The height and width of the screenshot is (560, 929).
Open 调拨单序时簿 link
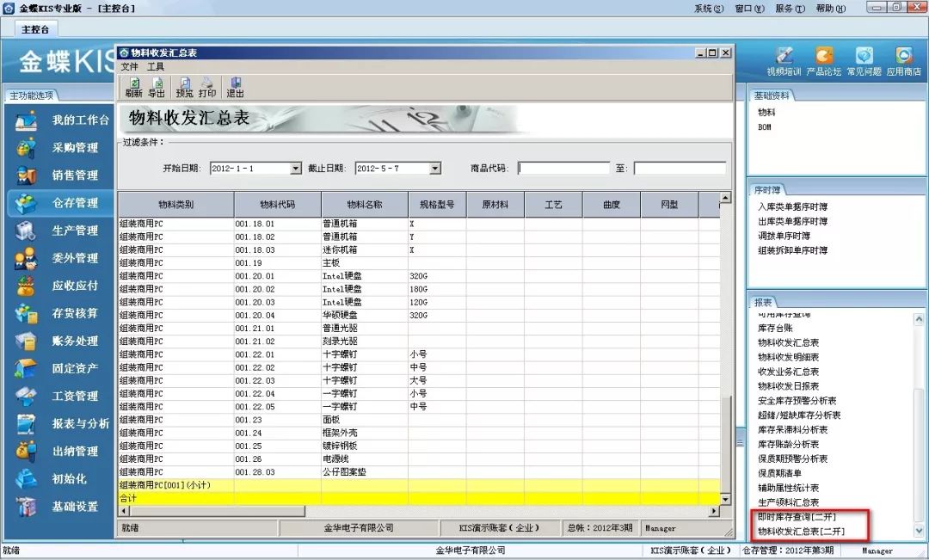(784, 236)
